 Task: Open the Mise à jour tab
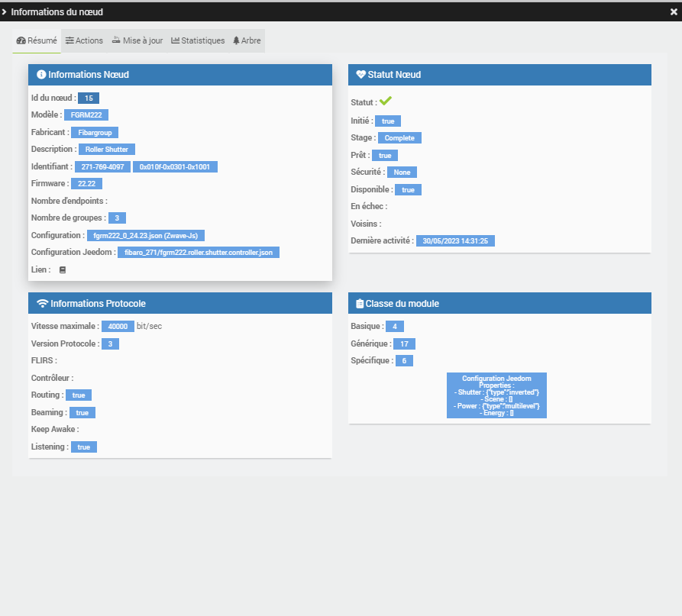pyautogui.click(x=137, y=41)
